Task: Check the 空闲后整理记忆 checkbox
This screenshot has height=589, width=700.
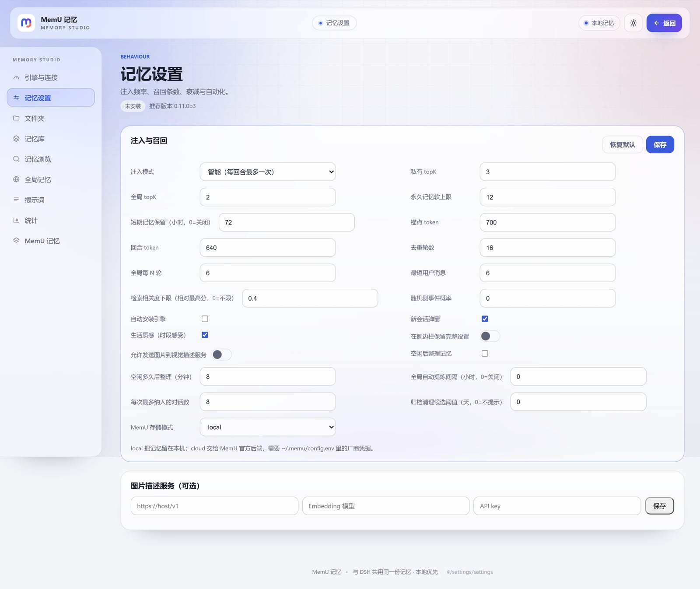Action: pos(485,353)
